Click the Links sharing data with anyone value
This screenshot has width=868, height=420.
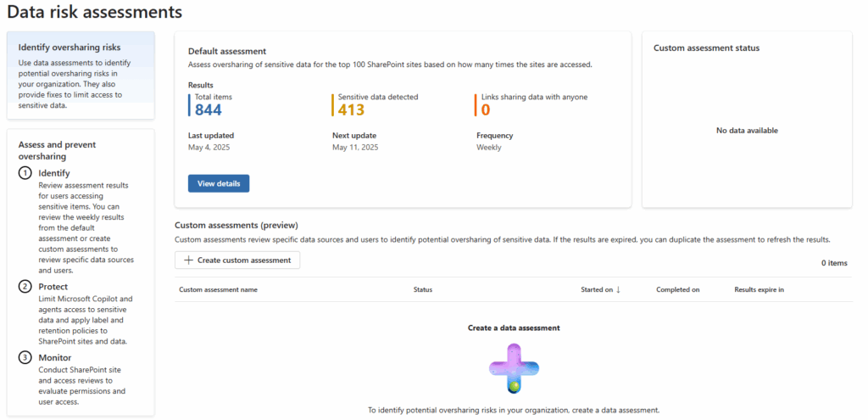coord(486,109)
